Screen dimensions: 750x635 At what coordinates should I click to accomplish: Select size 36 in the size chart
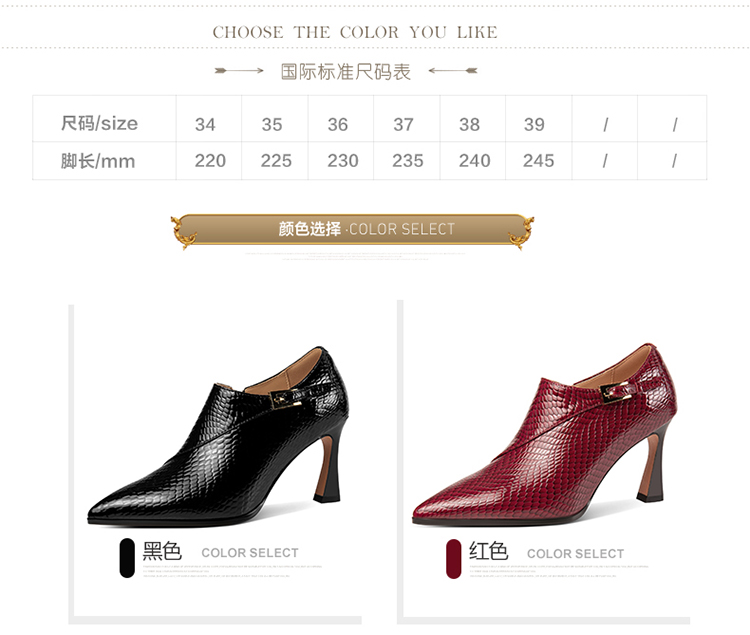point(338,125)
